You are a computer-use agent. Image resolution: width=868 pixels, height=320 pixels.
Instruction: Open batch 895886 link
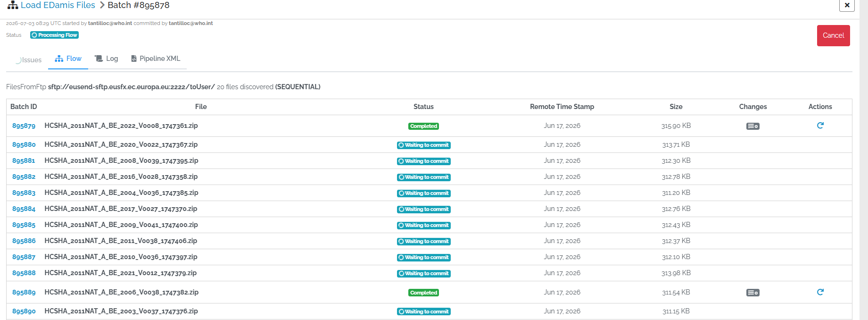[x=24, y=241]
